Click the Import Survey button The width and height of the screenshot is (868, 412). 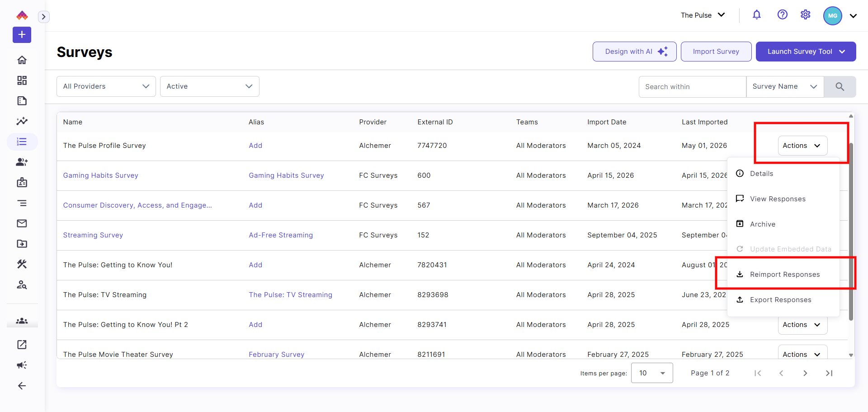point(716,52)
